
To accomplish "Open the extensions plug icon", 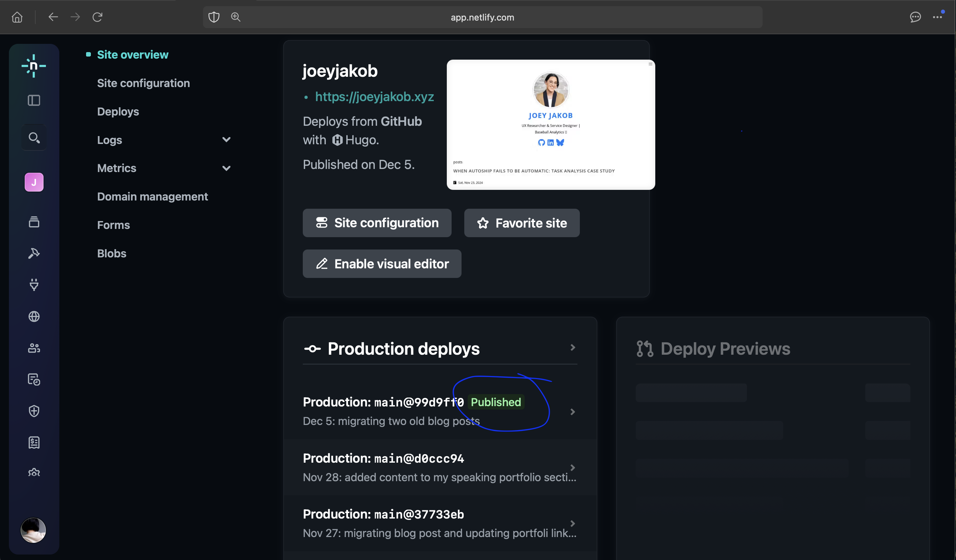I will tap(34, 285).
